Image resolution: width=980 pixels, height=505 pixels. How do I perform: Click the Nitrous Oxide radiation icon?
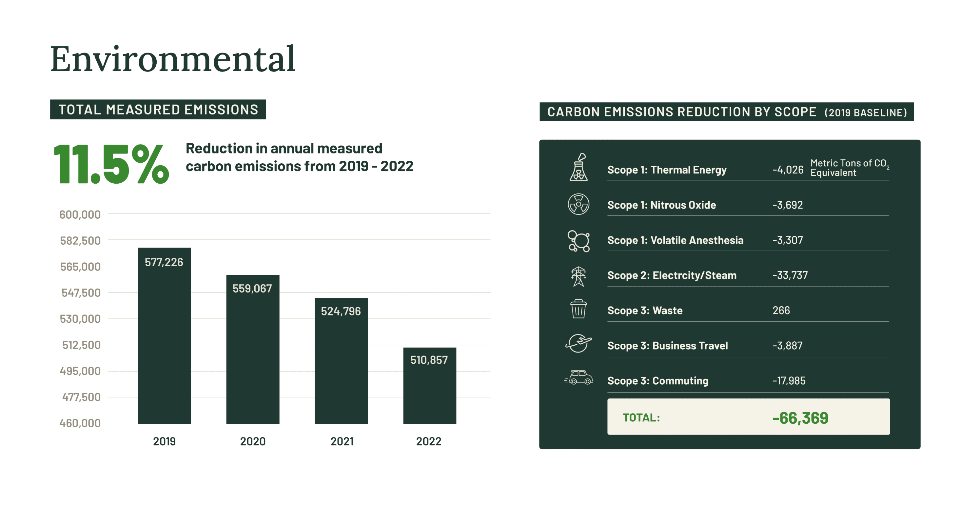coord(578,204)
